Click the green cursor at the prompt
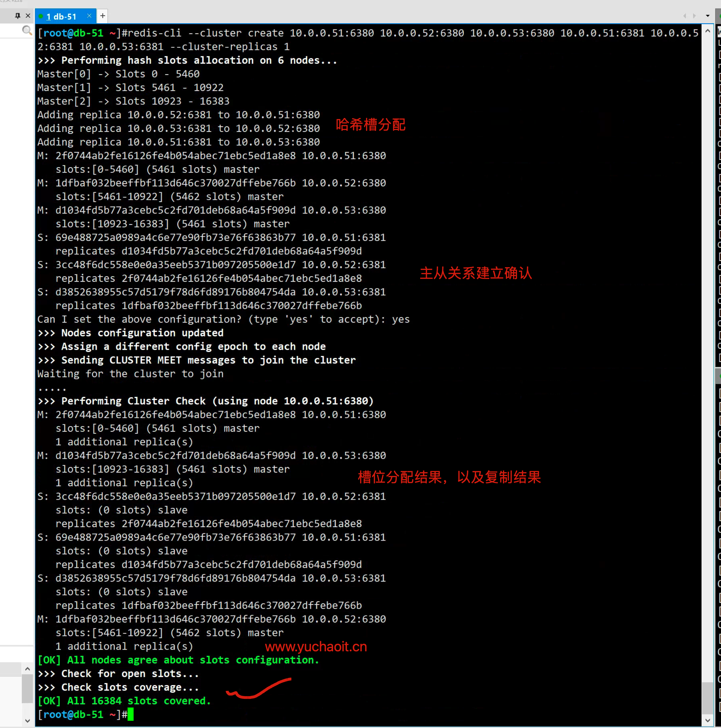The height and width of the screenshot is (728, 721). pos(130,714)
